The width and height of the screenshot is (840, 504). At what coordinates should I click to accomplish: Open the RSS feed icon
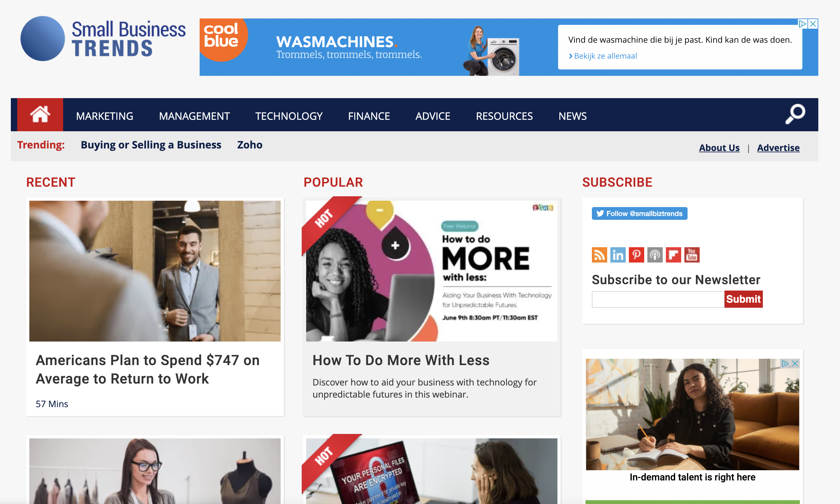point(599,255)
